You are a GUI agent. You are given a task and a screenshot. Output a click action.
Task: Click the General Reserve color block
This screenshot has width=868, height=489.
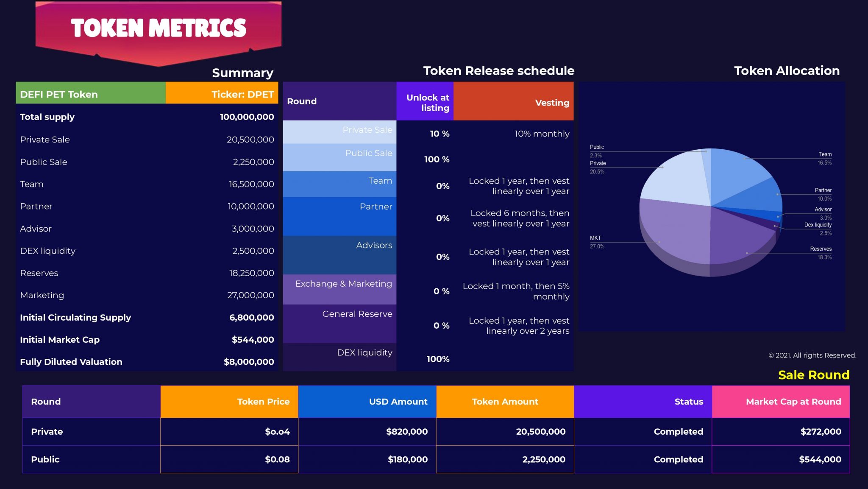339,324
